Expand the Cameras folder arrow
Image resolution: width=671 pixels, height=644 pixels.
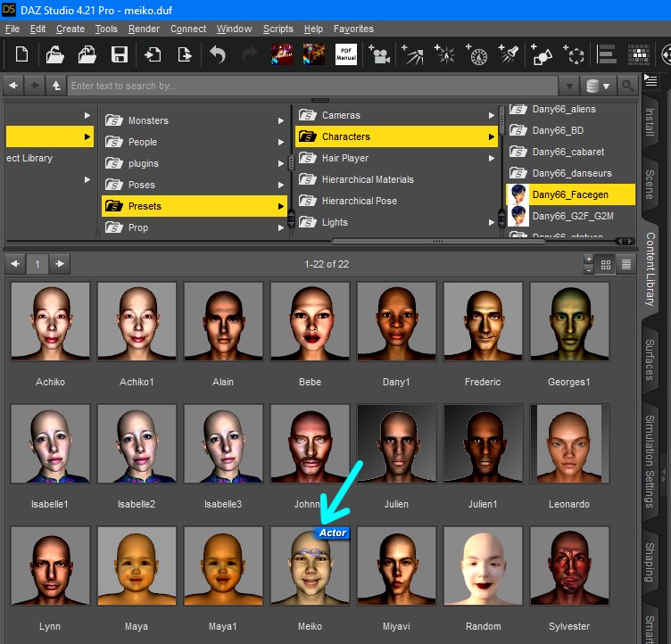pyautogui.click(x=492, y=116)
